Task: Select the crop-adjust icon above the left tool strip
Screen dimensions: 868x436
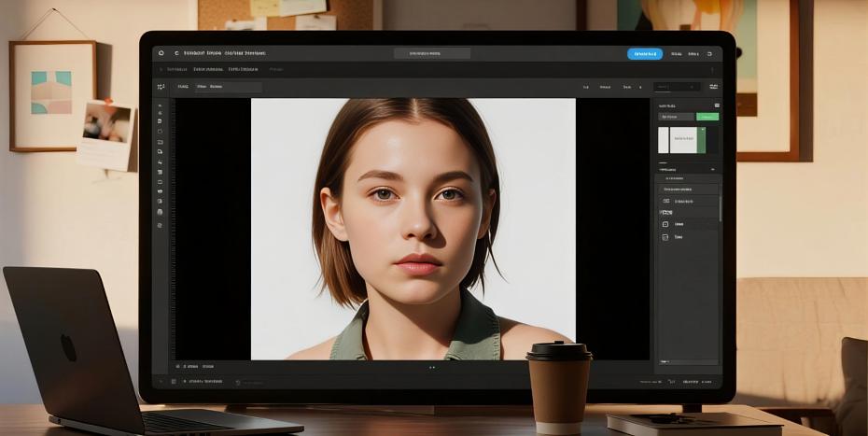Action: tap(161, 87)
